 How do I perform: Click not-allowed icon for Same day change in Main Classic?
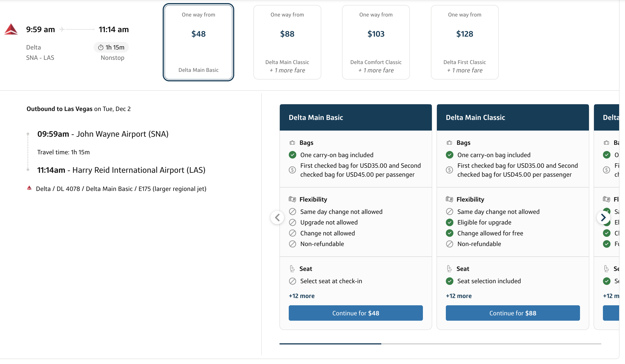click(449, 212)
